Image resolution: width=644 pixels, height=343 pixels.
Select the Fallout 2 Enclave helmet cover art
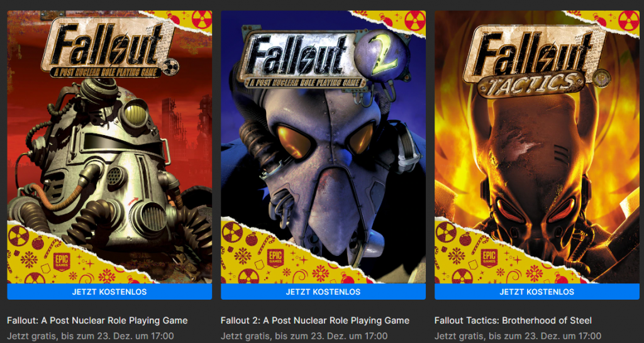click(323, 147)
